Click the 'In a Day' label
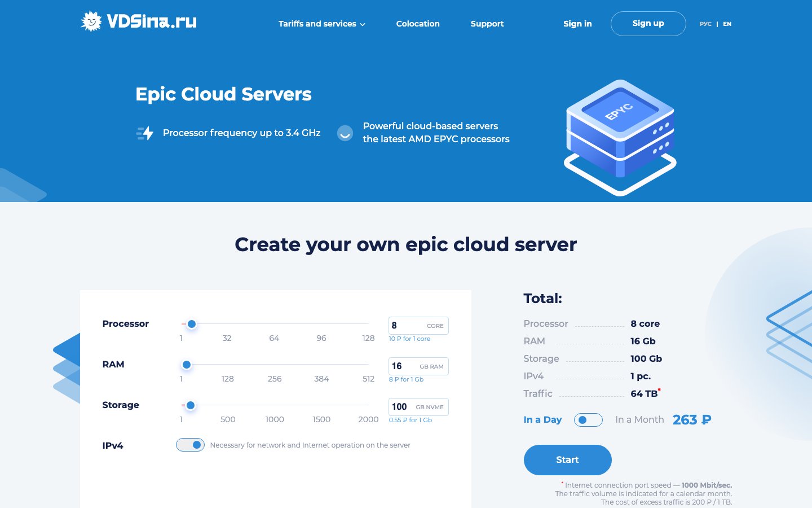 click(542, 419)
